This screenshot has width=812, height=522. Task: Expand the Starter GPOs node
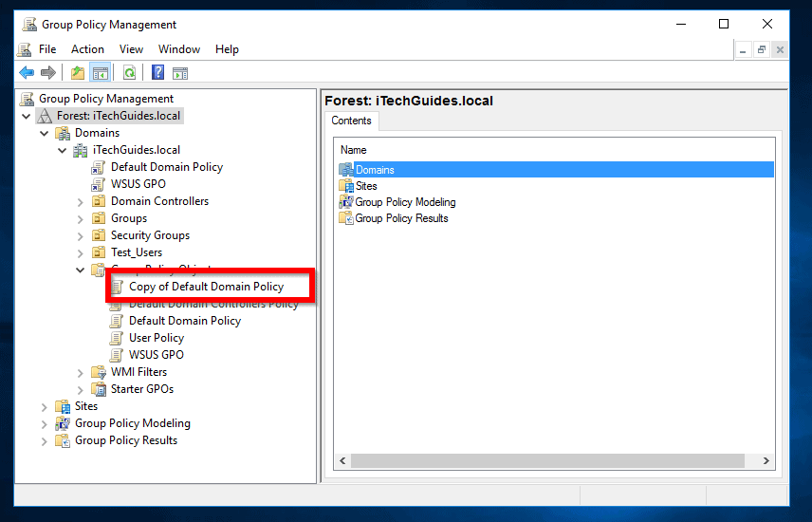(81, 390)
